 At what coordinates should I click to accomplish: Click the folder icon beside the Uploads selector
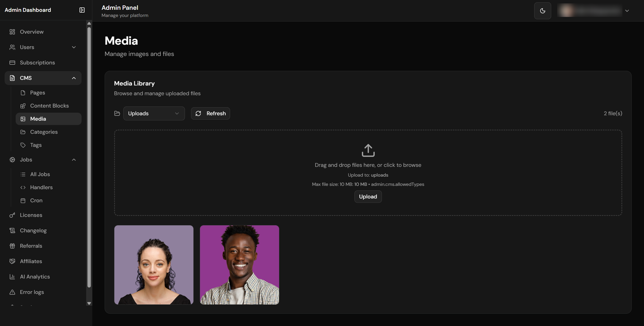(x=117, y=113)
